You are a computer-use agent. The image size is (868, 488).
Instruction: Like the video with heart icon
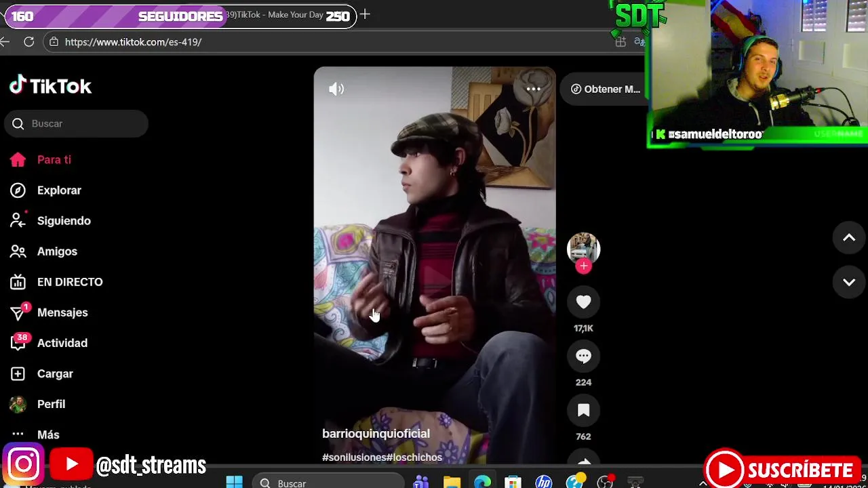tap(583, 302)
